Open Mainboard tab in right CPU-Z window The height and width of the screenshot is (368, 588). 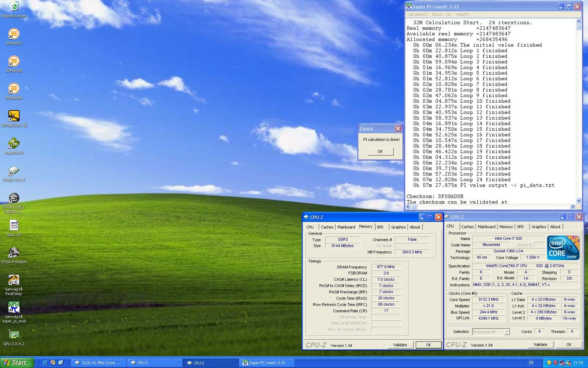(x=486, y=227)
